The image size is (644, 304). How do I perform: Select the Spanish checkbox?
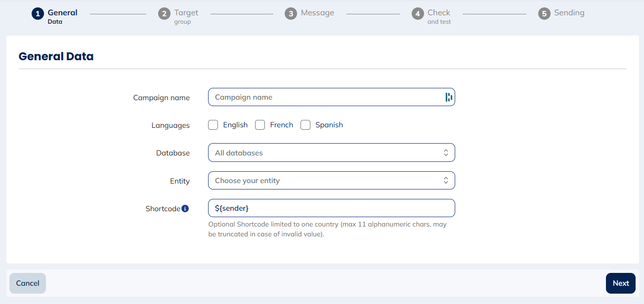[x=305, y=125]
